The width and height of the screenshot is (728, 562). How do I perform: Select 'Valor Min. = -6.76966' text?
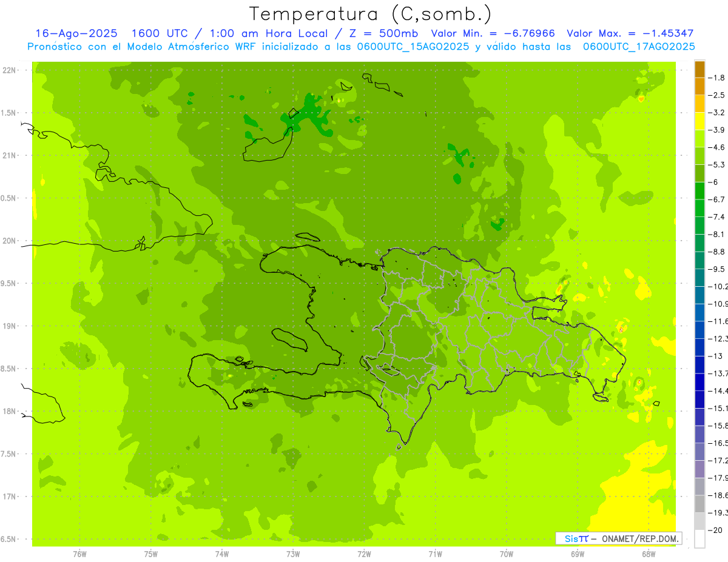point(493,34)
